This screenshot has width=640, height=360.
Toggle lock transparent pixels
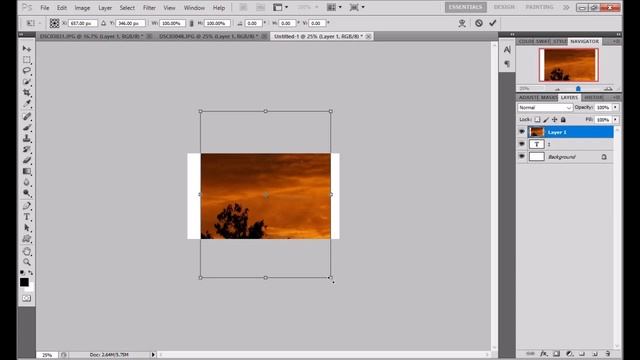pos(537,120)
